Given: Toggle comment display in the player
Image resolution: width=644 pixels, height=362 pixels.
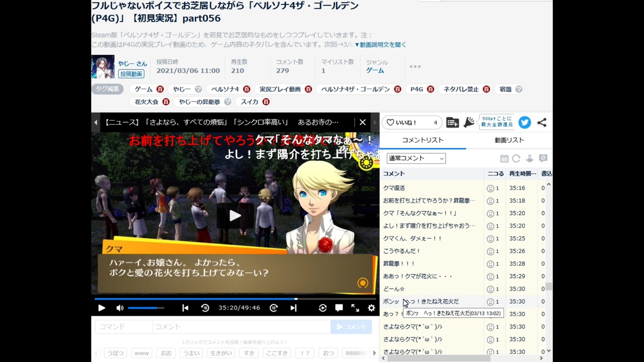Looking at the screenshot, I should pyautogui.click(x=339, y=308).
